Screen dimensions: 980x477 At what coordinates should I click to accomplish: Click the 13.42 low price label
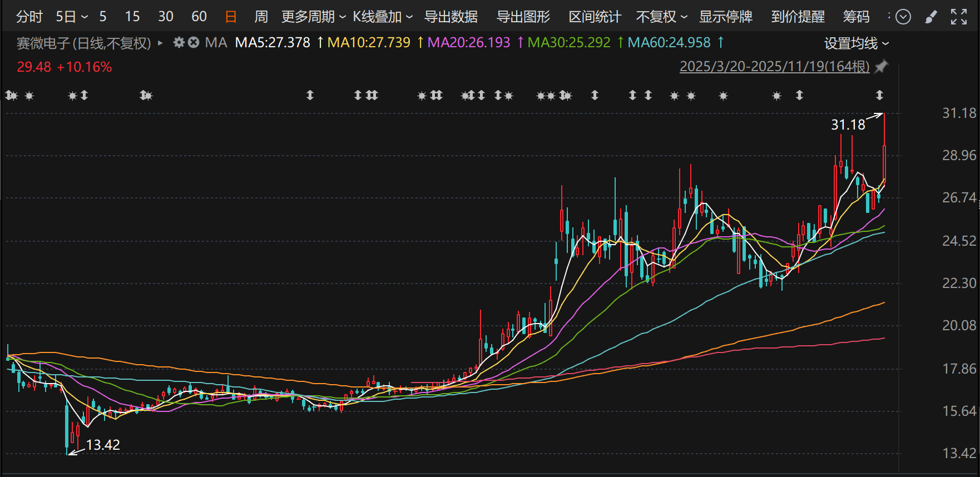point(103,445)
